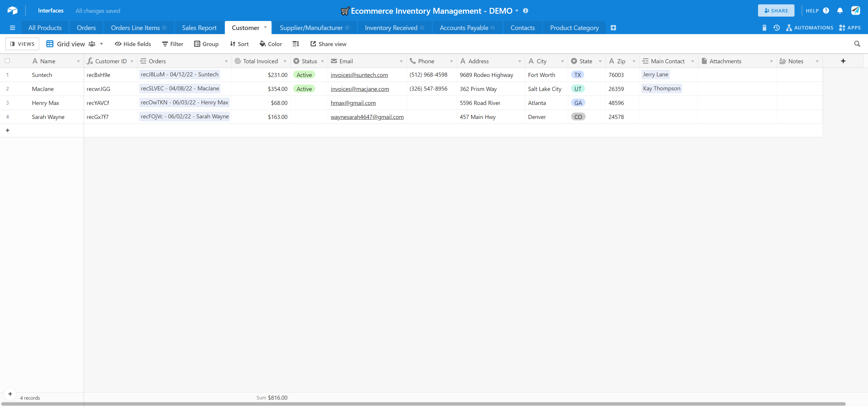Open the Product Category tab
The width and height of the screenshot is (868, 407).
coord(574,28)
